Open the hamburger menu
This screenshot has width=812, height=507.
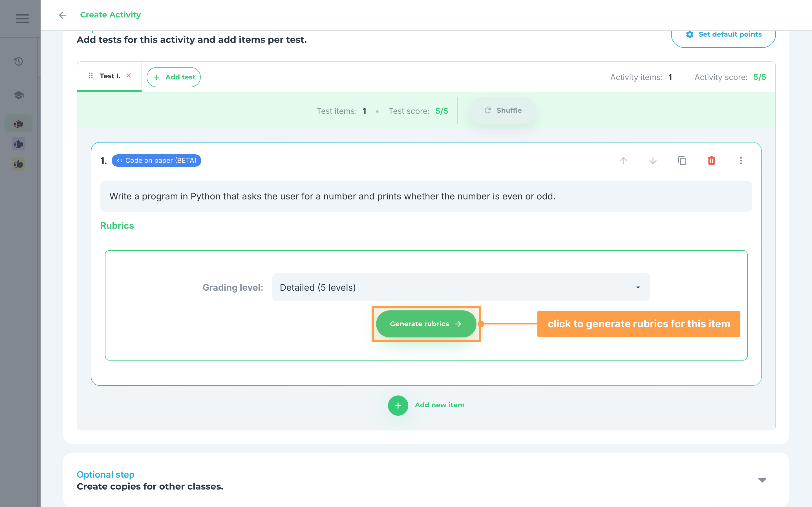point(23,18)
